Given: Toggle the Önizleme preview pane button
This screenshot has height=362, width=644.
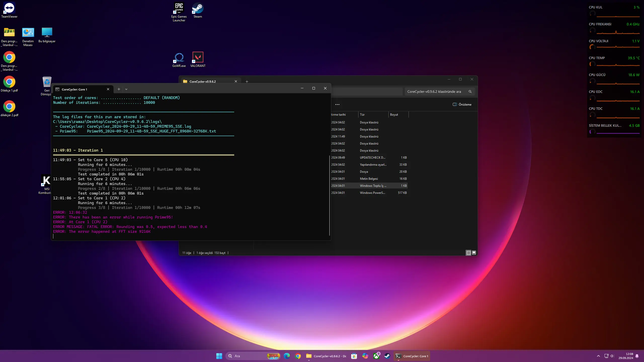Looking at the screenshot, I should (x=462, y=104).
